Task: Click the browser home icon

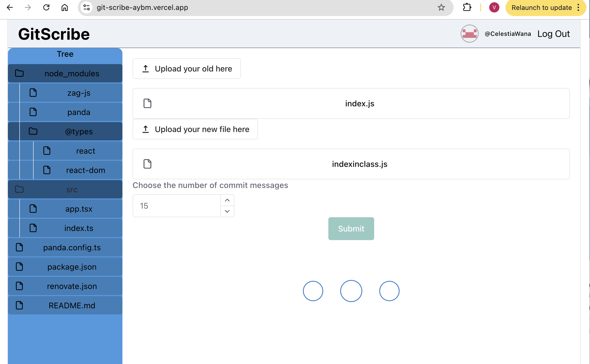Action: coord(65,8)
